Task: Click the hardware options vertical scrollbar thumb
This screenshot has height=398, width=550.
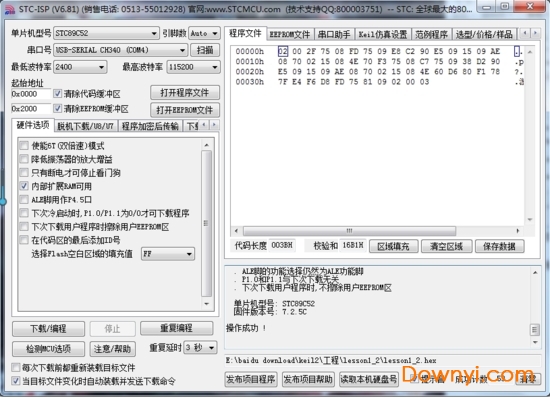Action: tap(207, 223)
